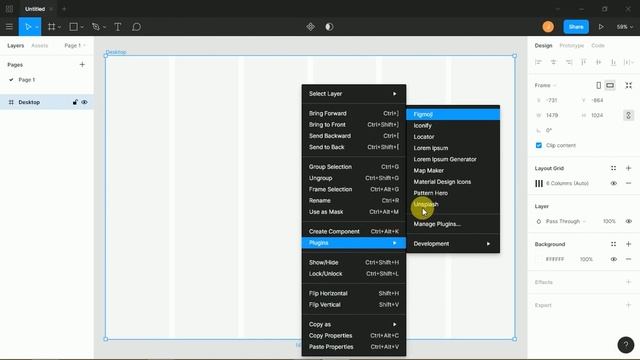The image size is (640, 360).
Task: Add a new background fill
Action: pyautogui.click(x=629, y=244)
